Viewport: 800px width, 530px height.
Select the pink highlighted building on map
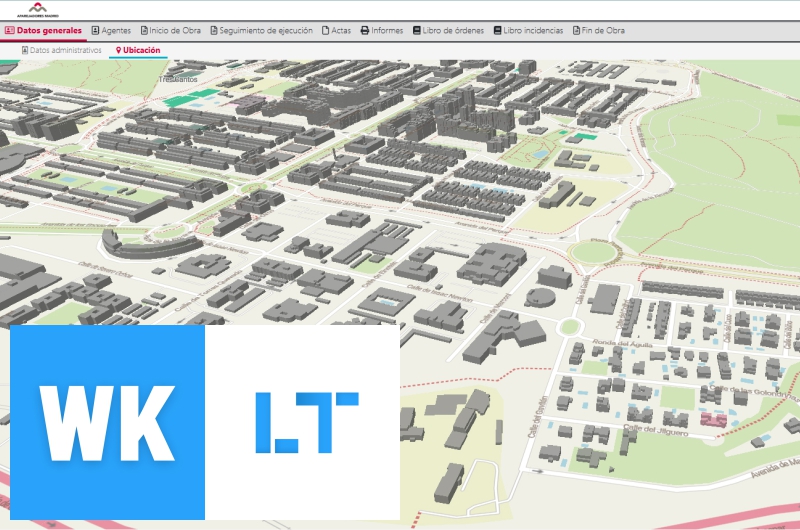point(714,419)
